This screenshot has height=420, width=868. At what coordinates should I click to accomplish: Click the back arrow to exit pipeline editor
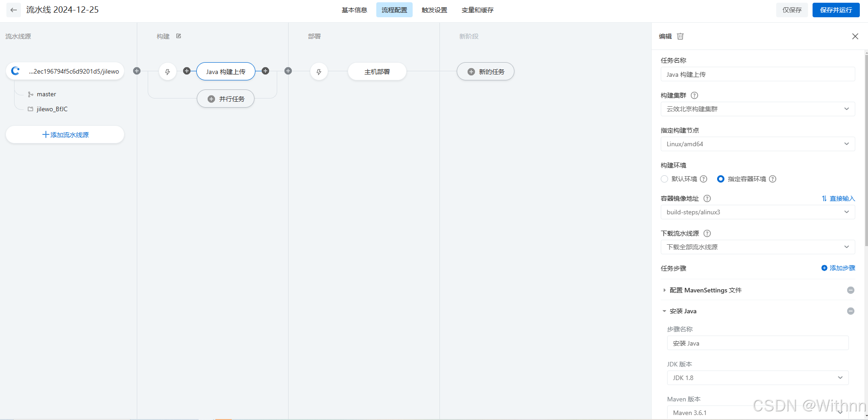[x=13, y=10]
